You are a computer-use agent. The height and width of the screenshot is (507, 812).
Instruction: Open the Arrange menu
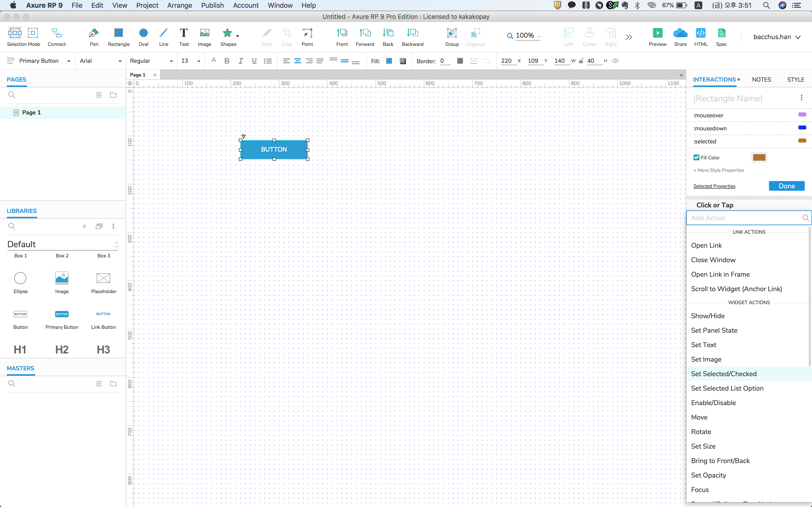tap(180, 5)
